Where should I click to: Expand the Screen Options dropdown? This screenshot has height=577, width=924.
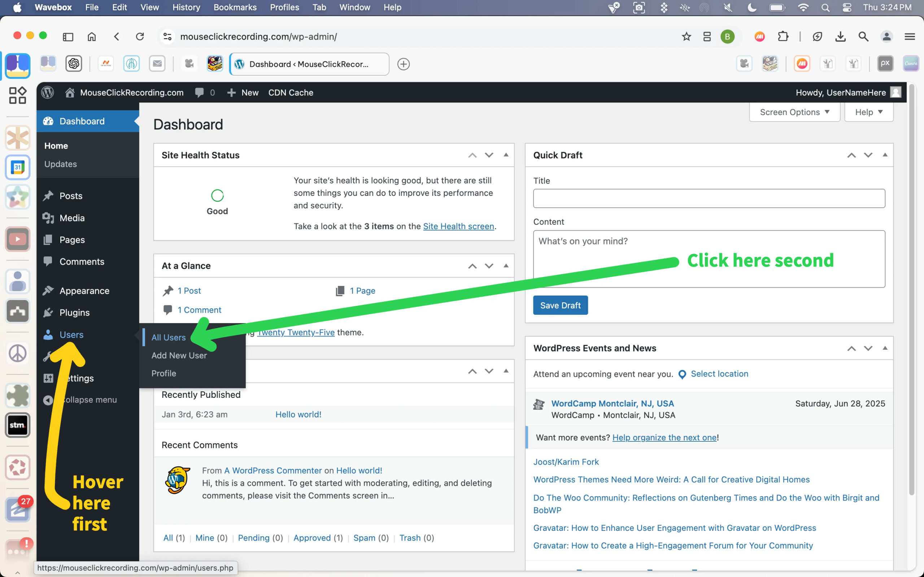click(x=794, y=112)
